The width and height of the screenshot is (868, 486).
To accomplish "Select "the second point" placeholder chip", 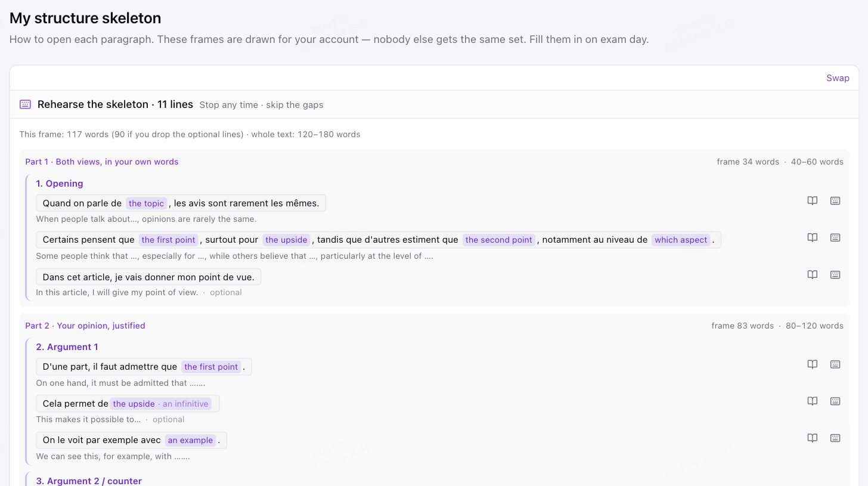I will point(499,240).
